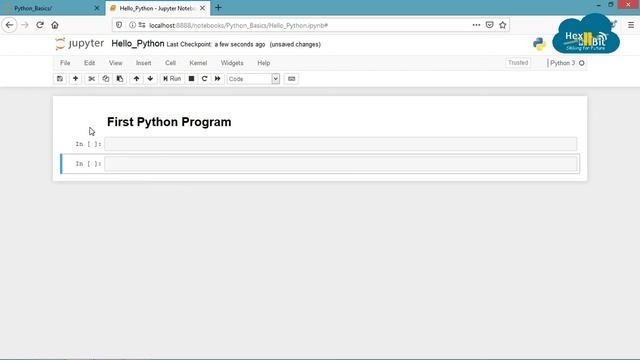This screenshot has width=640, height=360.
Task: Cut selected cells with scissors icon
Action: click(x=91, y=79)
